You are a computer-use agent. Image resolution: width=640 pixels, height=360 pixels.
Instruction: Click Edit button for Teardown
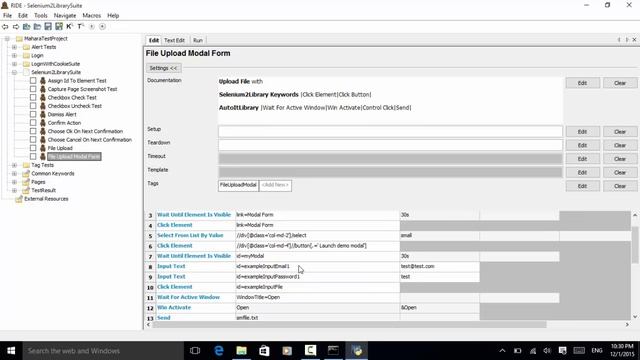point(582,145)
